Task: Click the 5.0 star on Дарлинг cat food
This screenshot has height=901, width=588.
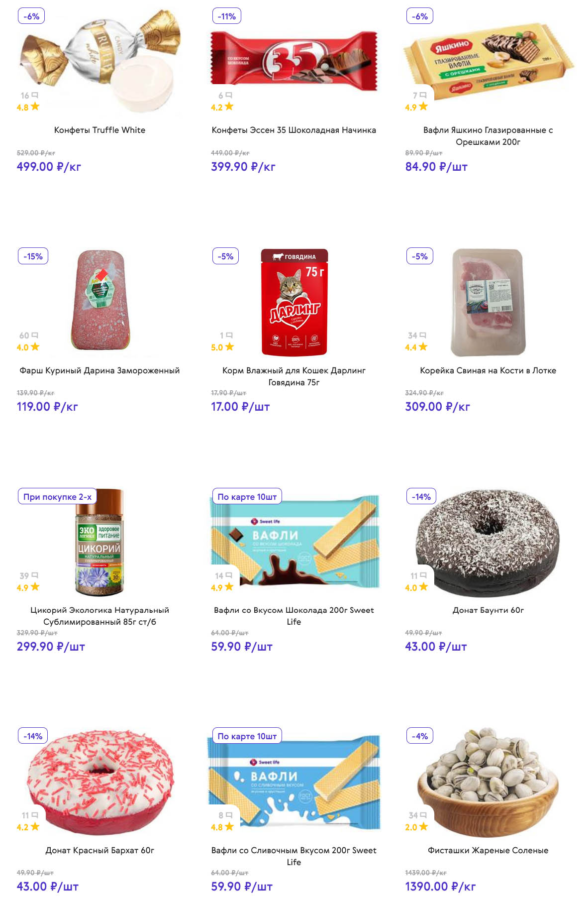Action: pyautogui.click(x=229, y=347)
